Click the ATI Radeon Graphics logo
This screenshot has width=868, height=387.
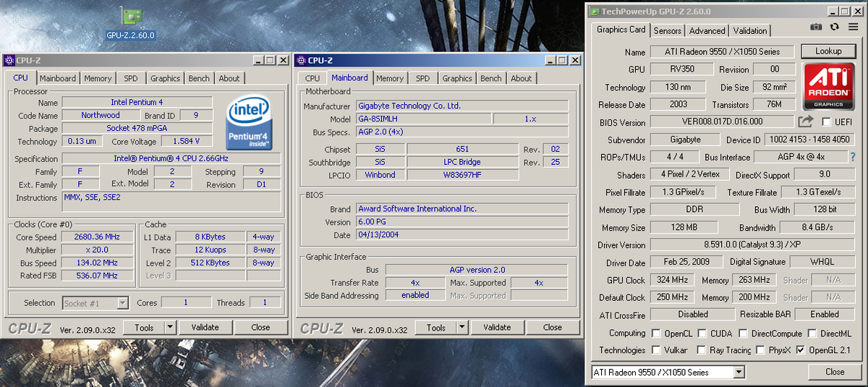(829, 87)
